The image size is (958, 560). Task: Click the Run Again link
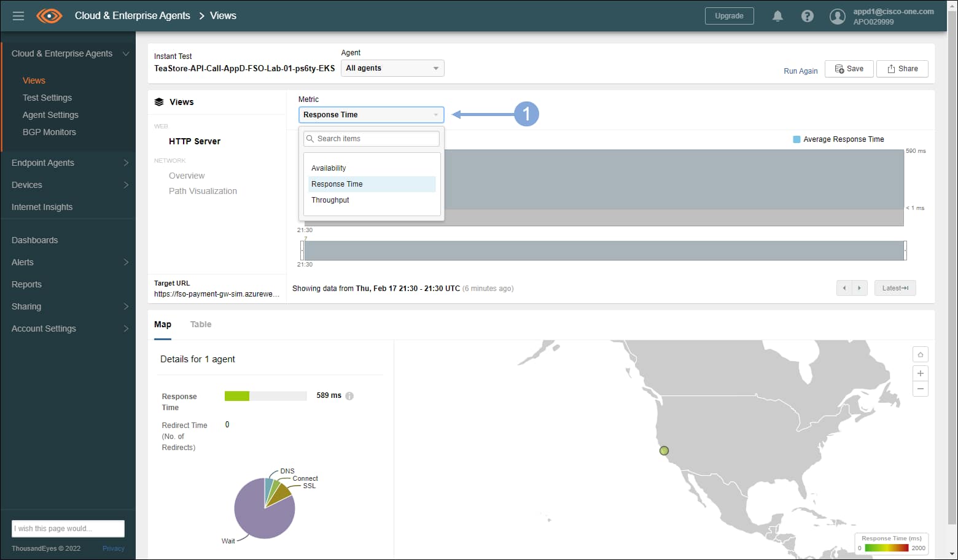coord(800,71)
